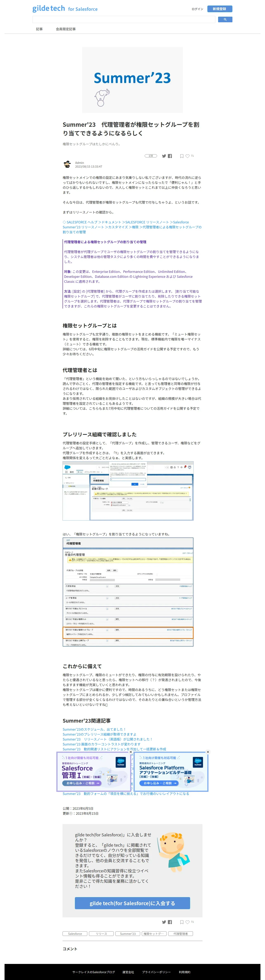Viewport: 265px width, 980px height.
Task: Open Summer'23 画面のカラーコントラスト link
Action: (102, 744)
